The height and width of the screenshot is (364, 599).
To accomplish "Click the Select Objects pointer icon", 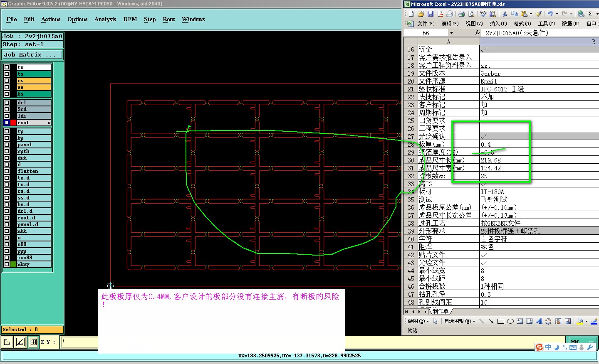I will click(435, 321).
